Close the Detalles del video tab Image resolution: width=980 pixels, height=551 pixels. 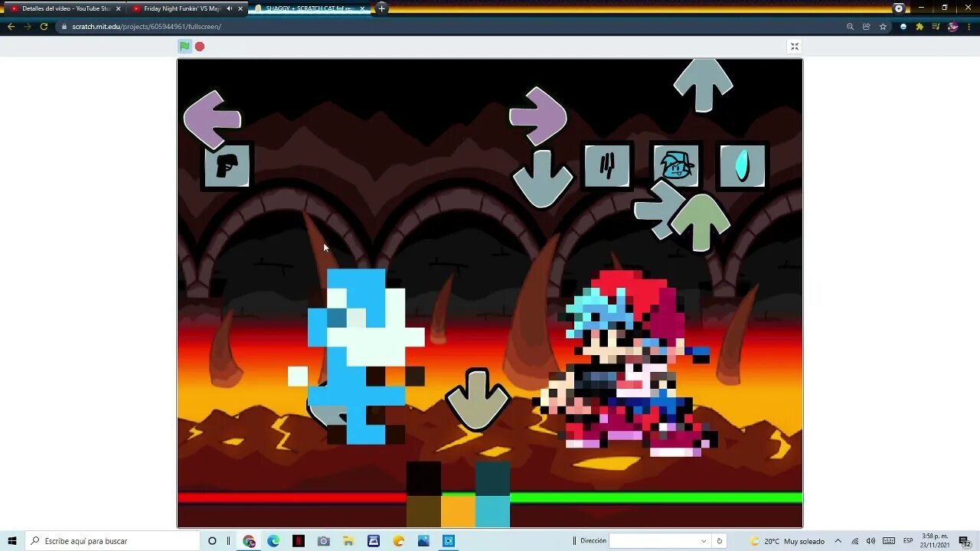point(118,8)
